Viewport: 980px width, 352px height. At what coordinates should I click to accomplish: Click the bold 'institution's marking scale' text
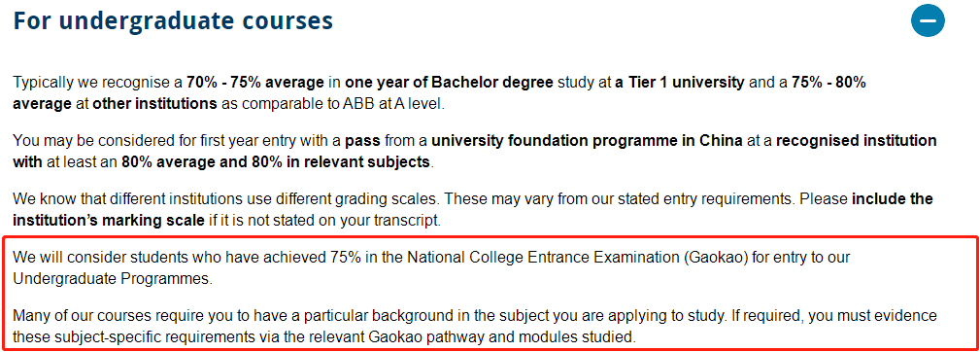[109, 221]
